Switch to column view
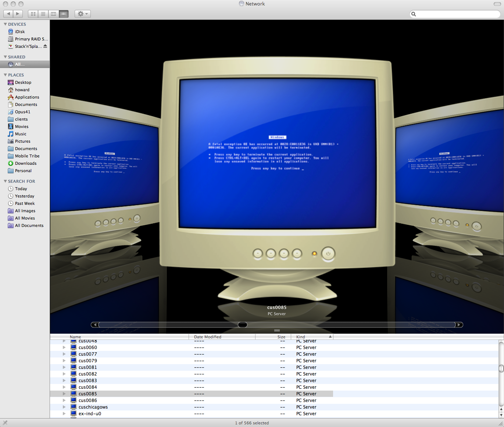 (x=53, y=14)
